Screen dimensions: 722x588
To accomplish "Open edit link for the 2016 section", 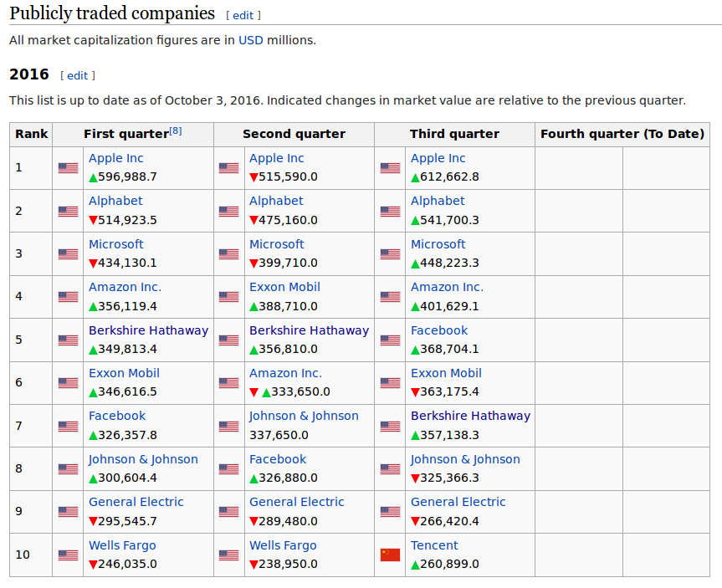I will point(77,76).
